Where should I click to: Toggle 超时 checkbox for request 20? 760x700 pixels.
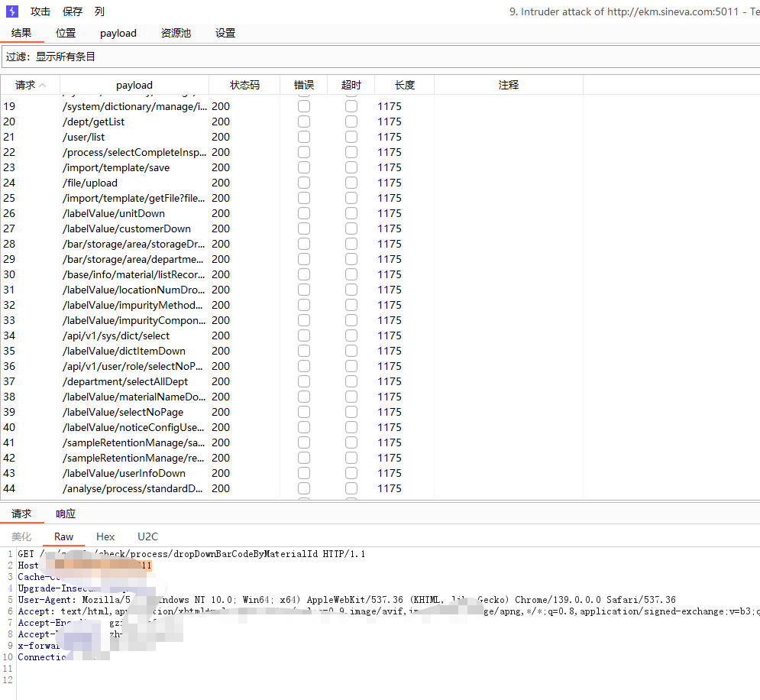pyautogui.click(x=351, y=122)
